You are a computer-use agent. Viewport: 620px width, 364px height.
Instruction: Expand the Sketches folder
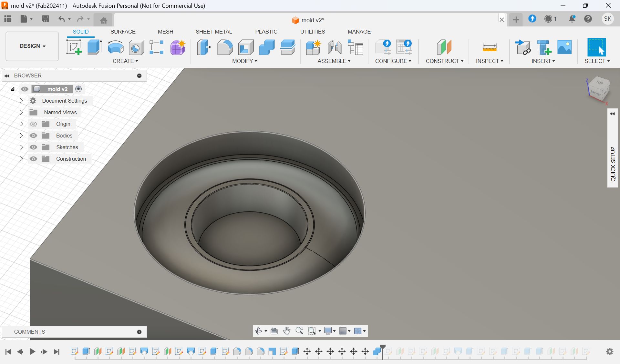[21, 147]
